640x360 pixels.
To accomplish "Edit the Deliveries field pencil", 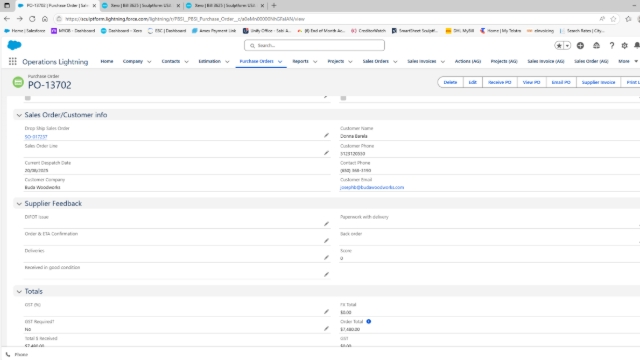I will [326, 257].
